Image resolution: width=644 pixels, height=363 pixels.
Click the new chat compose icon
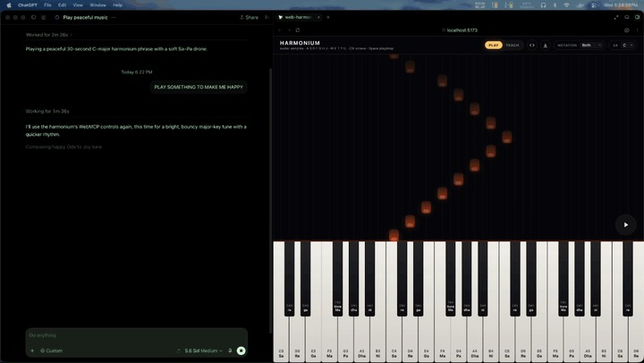coord(44,17)
